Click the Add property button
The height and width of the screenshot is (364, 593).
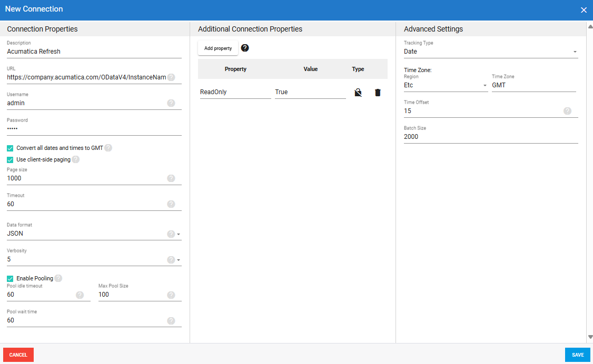click(x=218, y=48)
